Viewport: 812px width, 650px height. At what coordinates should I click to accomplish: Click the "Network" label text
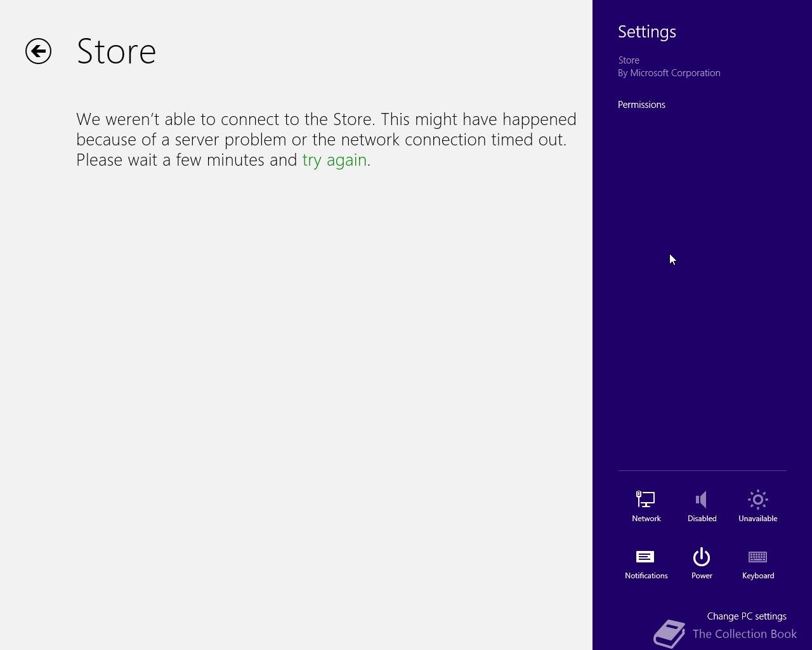(x=646, y=519)
